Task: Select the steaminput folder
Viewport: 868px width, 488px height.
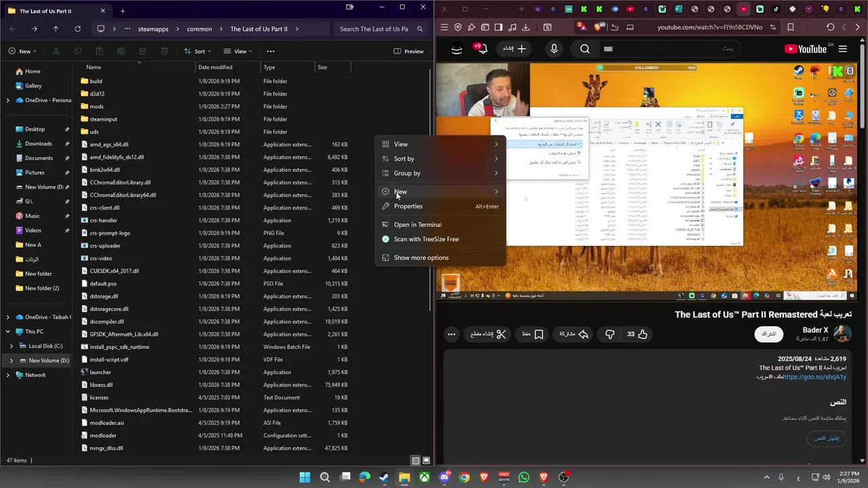Action: coord(103,119)
